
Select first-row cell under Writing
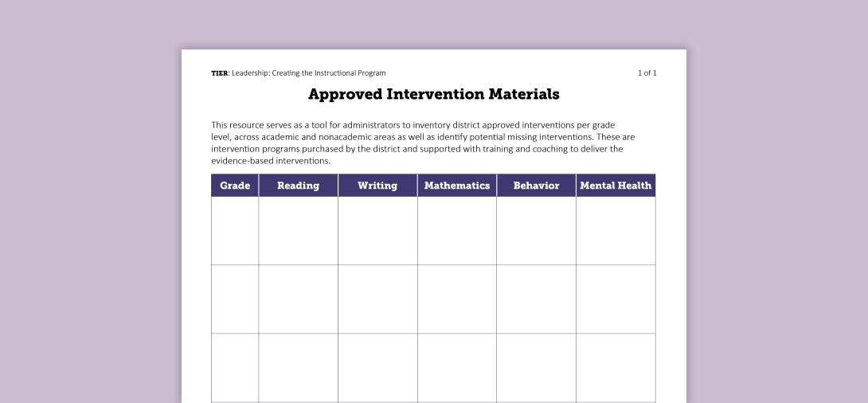coord(377,231)
